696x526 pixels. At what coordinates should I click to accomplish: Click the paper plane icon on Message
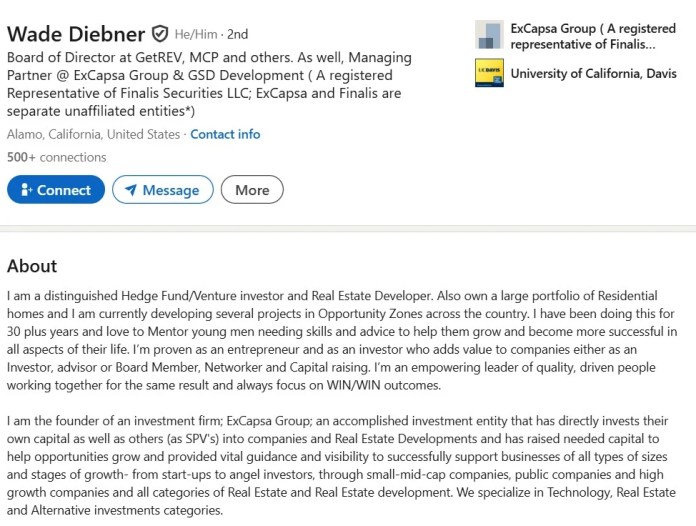point(131,190)
